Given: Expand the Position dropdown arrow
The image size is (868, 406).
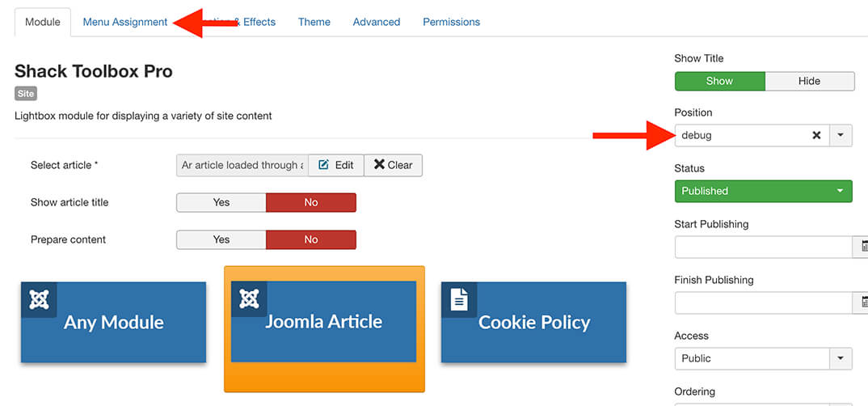Looking at the screenshot, I should point(841,135).
